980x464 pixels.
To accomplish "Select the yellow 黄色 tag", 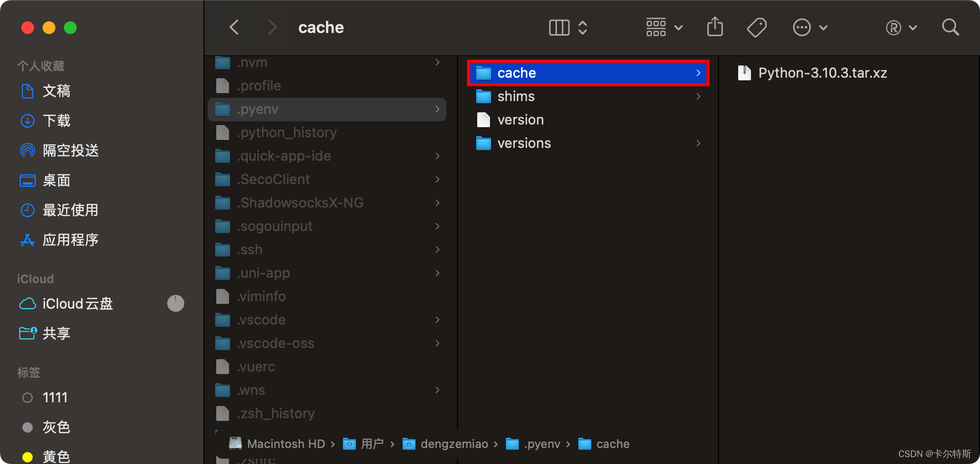I will click(28, 457).
